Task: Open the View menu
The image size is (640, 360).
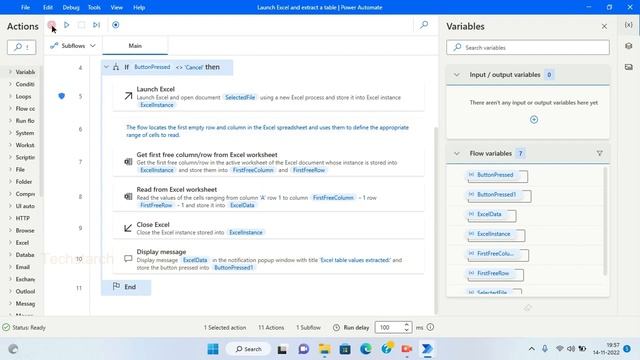Action: pyautogui.click(x=117, y=7)
